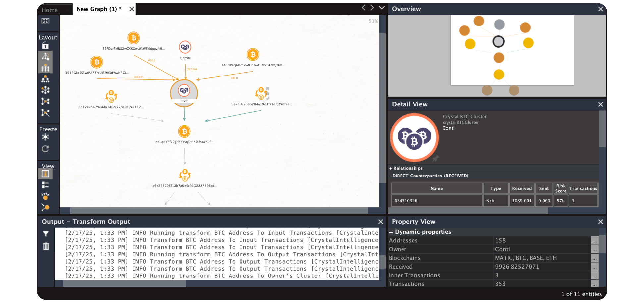Screen dimensions: 644x302
Task: Select the block layout icon
Action: 45,68
